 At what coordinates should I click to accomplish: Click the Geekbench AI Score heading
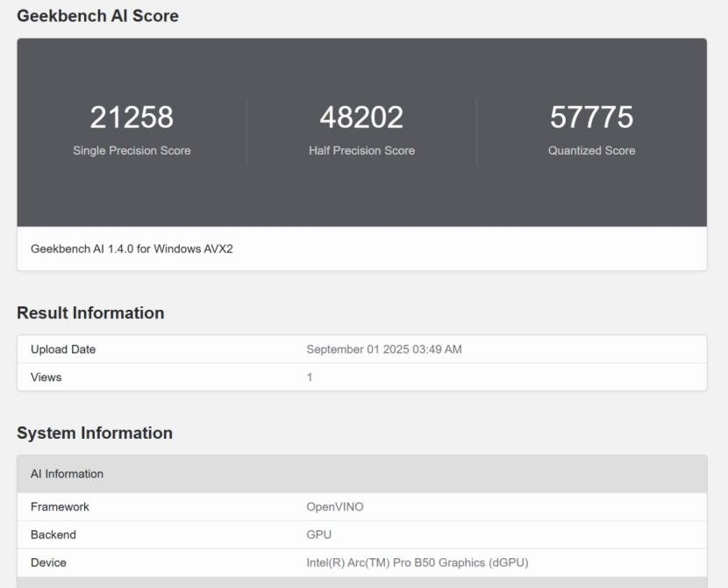tap(98, 15)
